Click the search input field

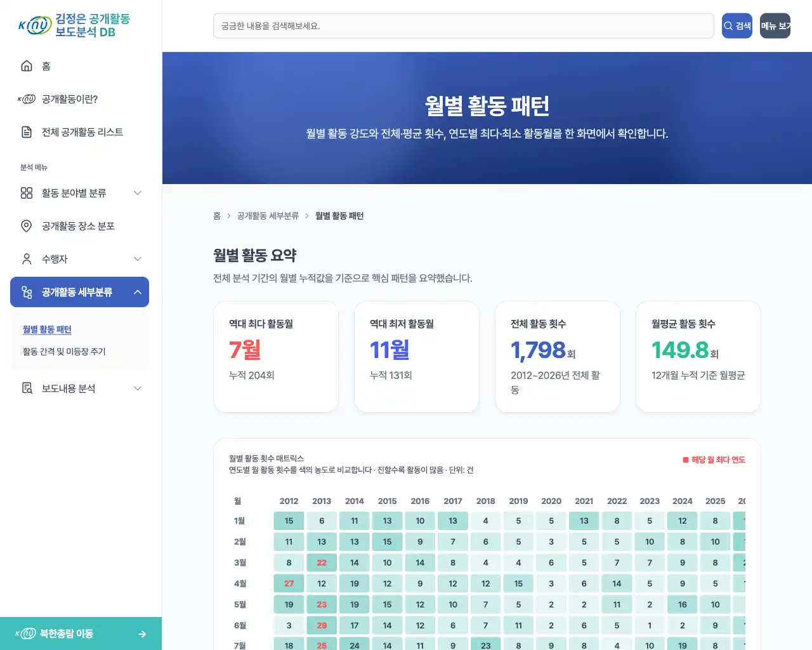pyautogui.click(x=464, y=26)
